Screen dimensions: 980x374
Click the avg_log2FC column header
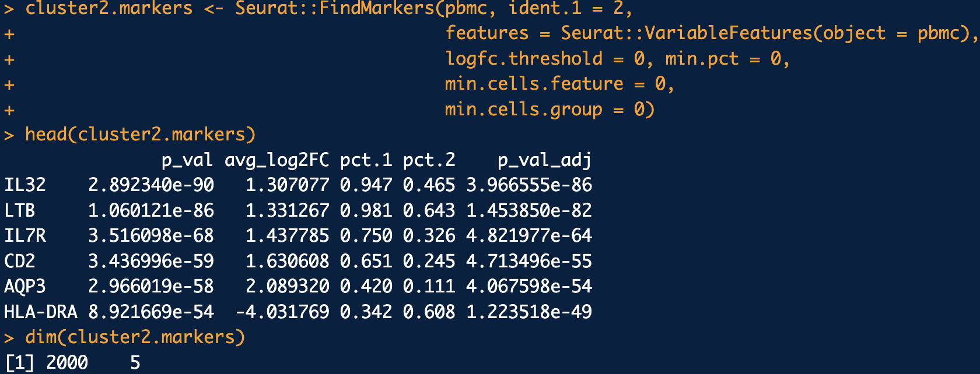coord(276,160)
